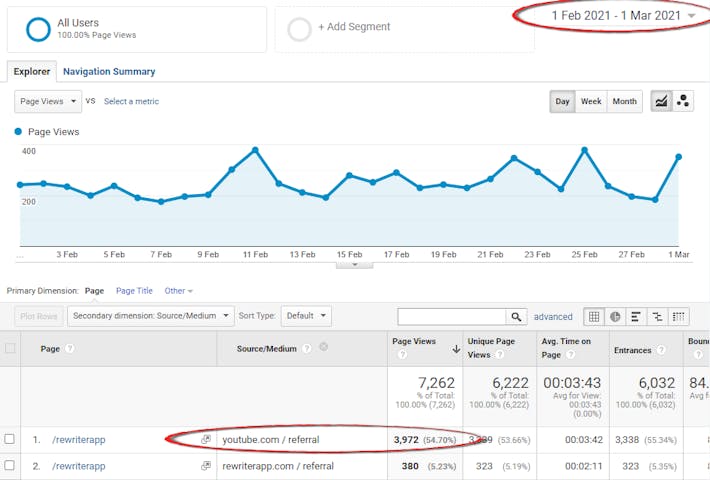710x480 pixels.
Task: Click the search magnifier icon
Action: pyautogui.click(x=516, y=316)
